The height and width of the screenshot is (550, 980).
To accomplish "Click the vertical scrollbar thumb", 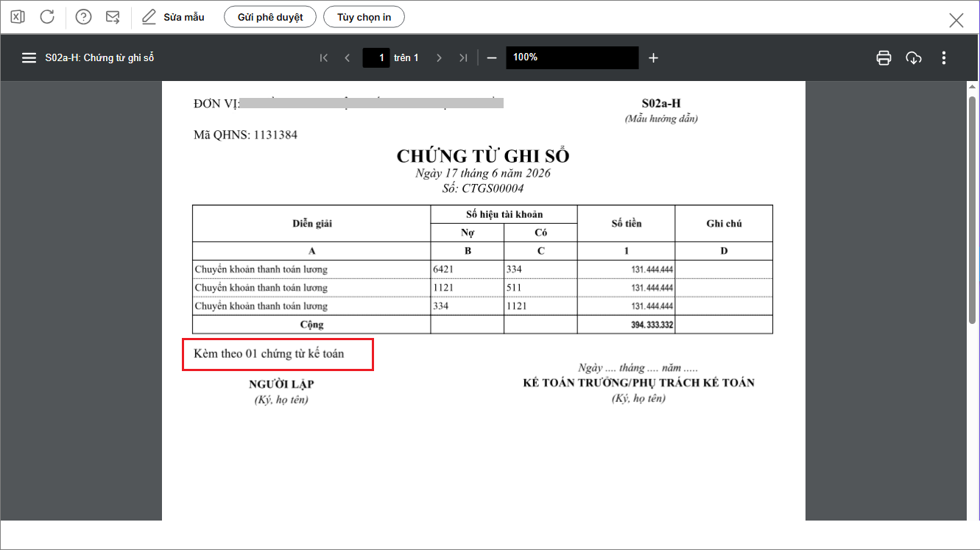I will 972,208.
